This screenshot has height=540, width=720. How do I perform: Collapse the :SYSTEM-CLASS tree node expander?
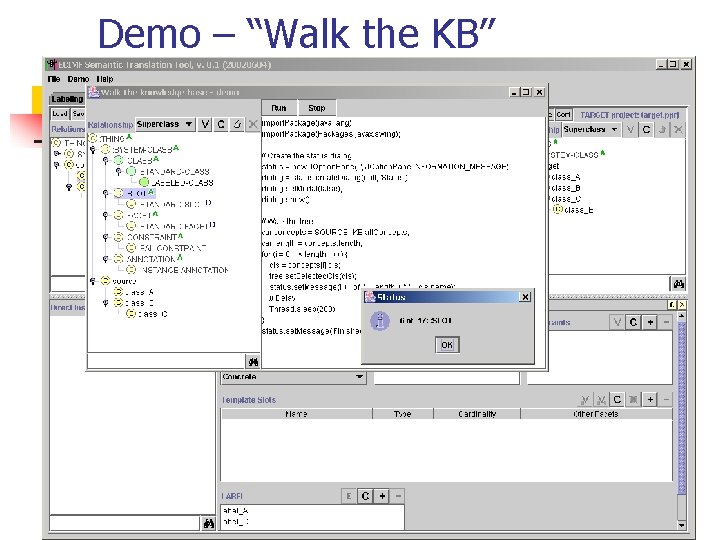click(93, 149)
